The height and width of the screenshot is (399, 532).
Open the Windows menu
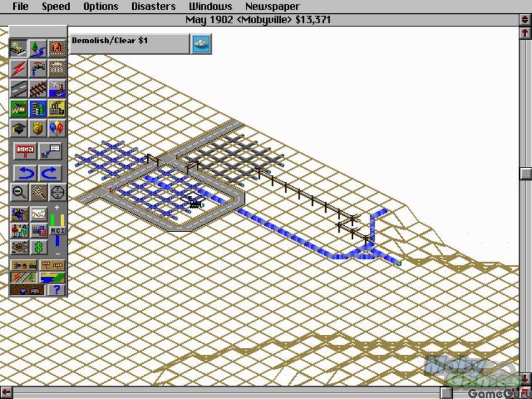(x=211, y=6)
